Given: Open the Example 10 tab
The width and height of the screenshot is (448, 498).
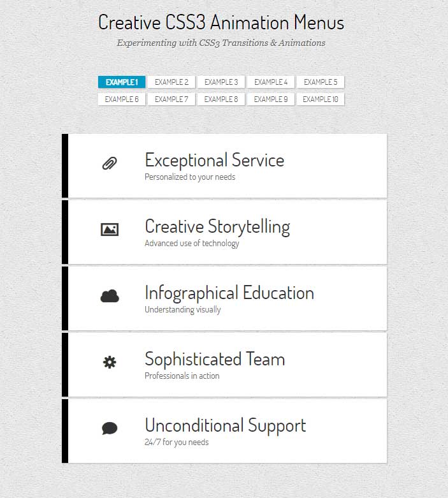Looking at the screenshot, I should click(x=321, y=99).
